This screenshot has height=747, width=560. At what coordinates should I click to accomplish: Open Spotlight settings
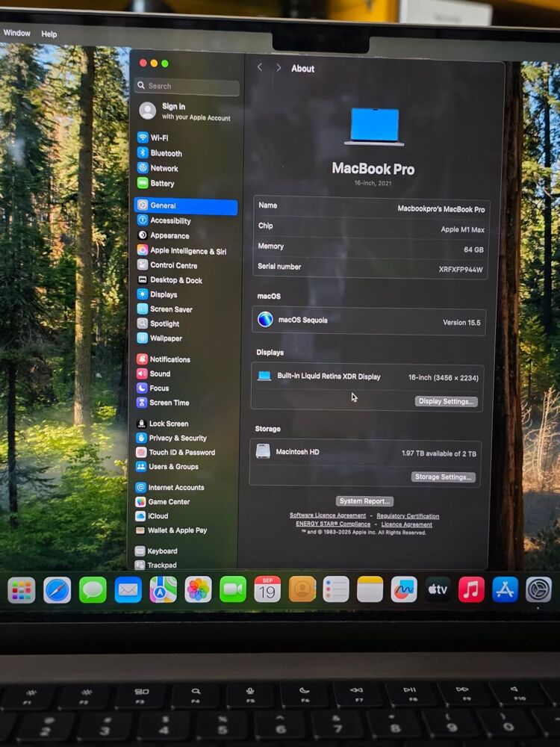pos(158,323)
